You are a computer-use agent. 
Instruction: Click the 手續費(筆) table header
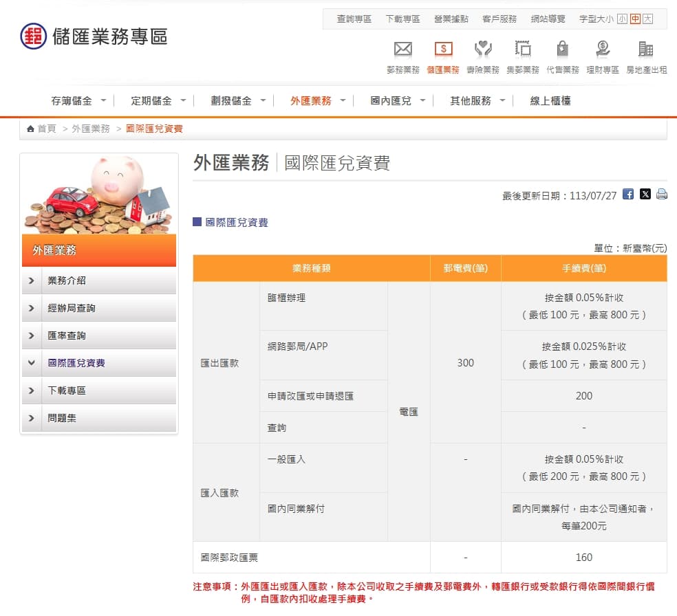583,268
